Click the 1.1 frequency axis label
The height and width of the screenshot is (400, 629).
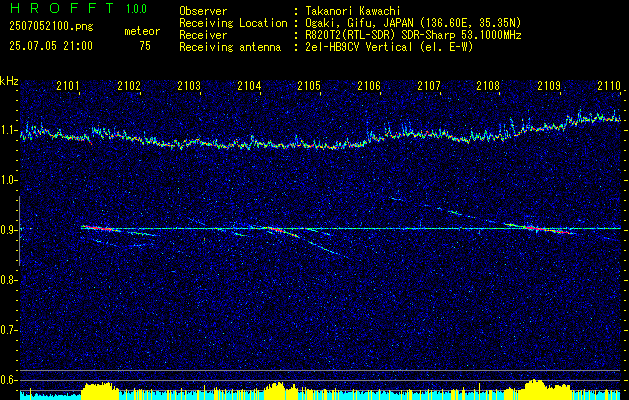[8, 130]
